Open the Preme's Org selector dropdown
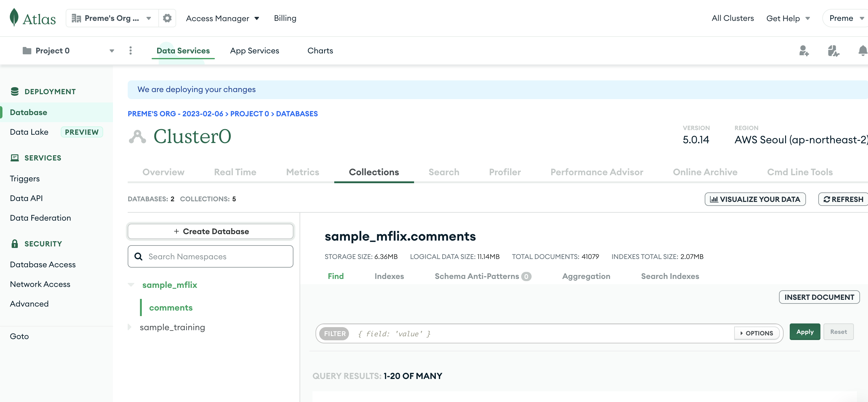 (112, 18)
